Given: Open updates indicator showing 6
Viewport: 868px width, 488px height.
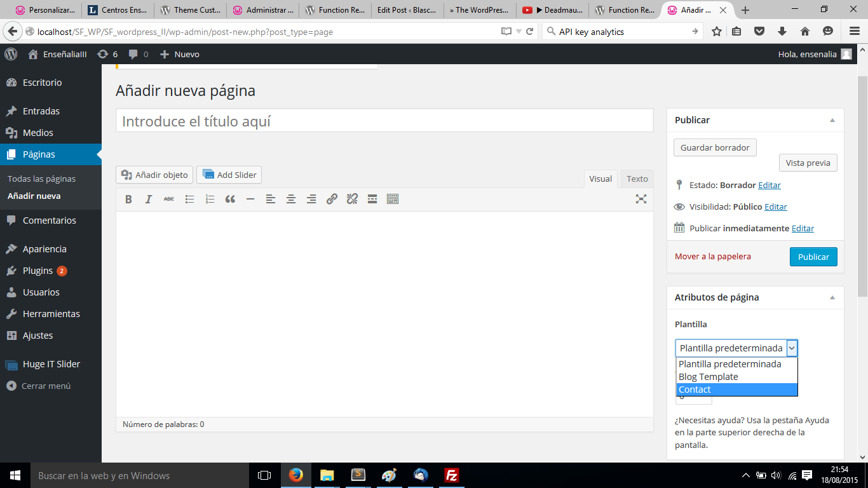Looking at the screenshot, I should click(107, 55).
